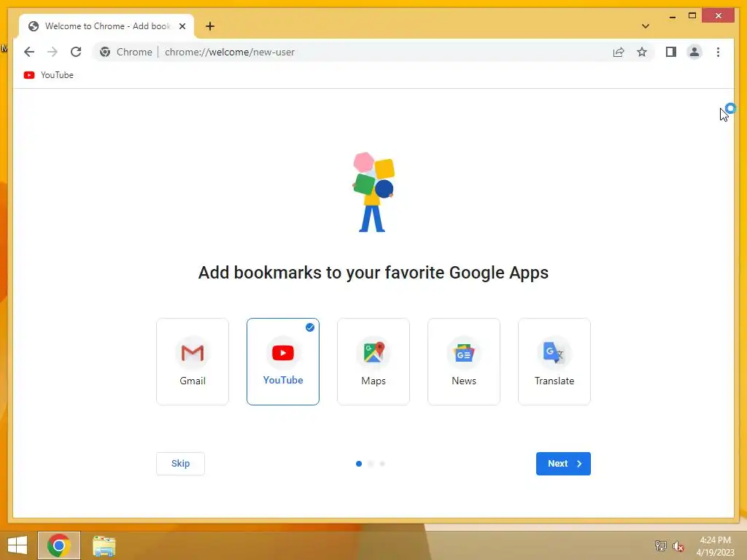The width and height of the screenshot is (747, 560).
Task: Reload the welcome page
Action: tap(76, 52)
